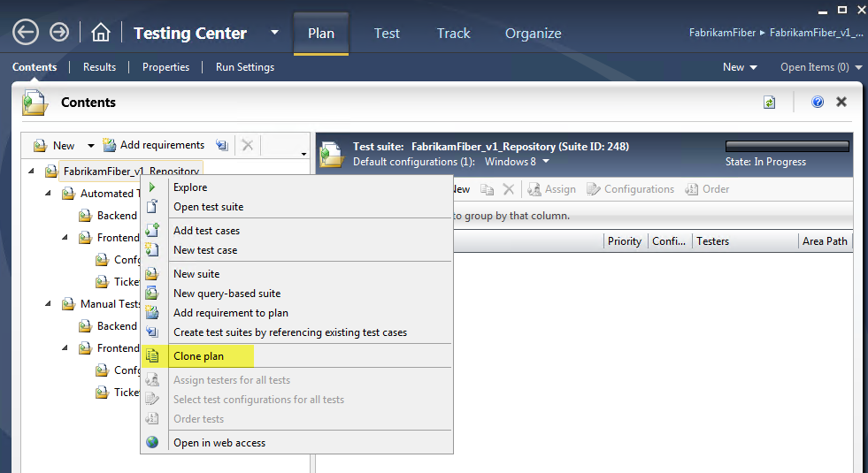The image size is (868, 473).
Task: Click the Run Settings link
Action: coord(245,67)
